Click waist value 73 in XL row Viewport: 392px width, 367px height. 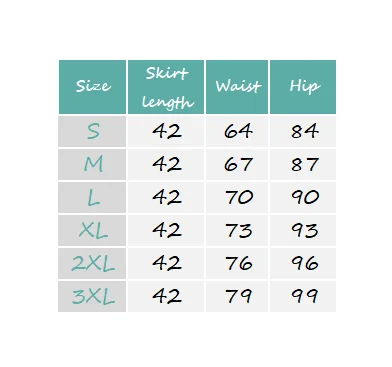point(237,230)
